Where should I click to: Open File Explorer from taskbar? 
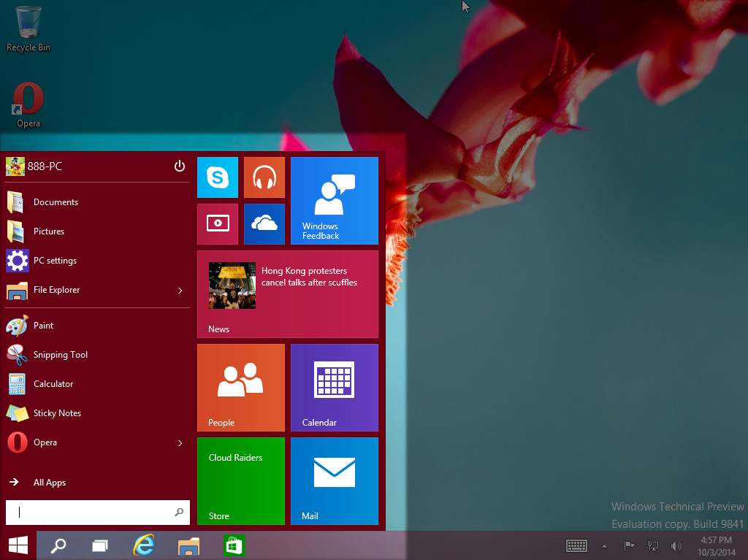tap(189, 545)
